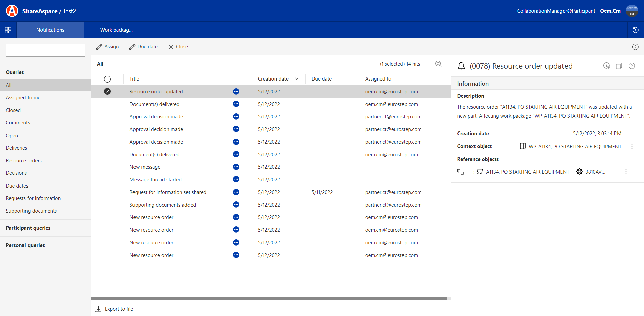The image size is (644, 316).
Task: Click the blue status icon for New message
Action: click(x=236, y=167)
